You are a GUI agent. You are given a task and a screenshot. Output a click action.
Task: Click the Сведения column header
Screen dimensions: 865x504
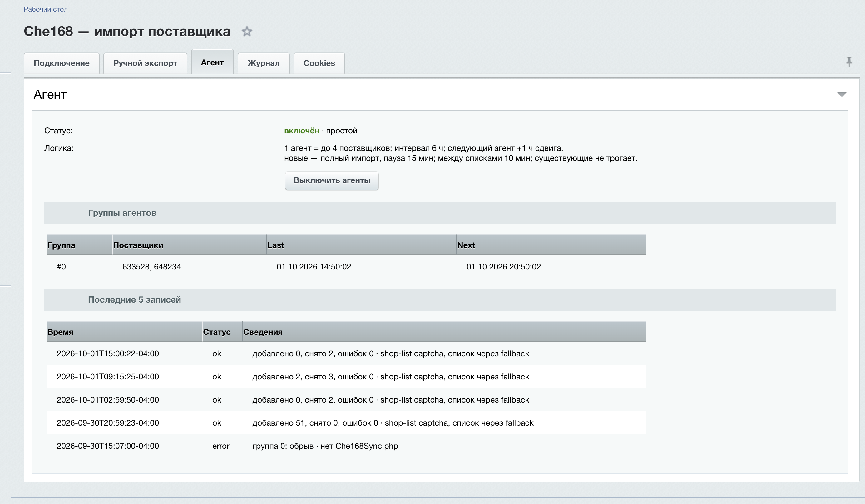coord(444,332)
